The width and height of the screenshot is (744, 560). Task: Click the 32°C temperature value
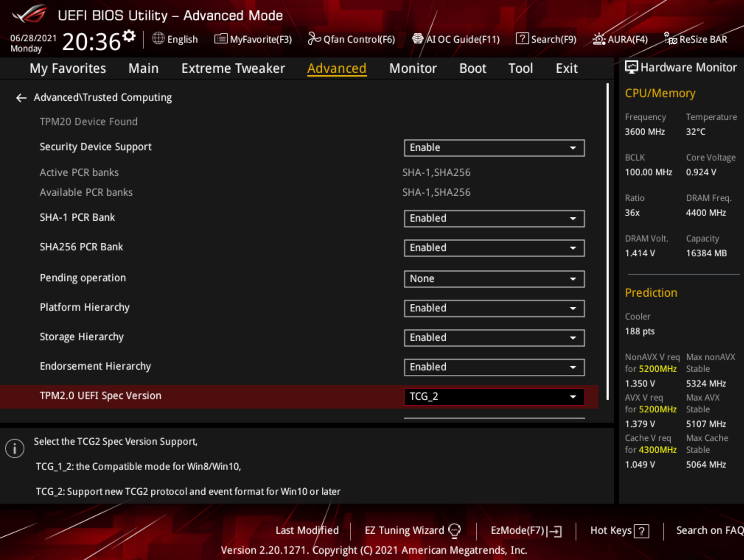695,132
